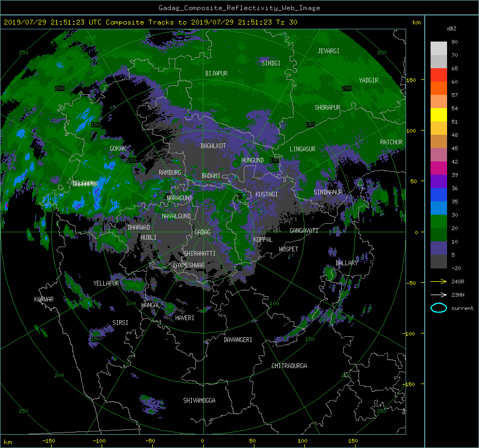Click the cyan current-track ellipse legend icon
This screenshot has height=448, width=479.
(439, 308)
